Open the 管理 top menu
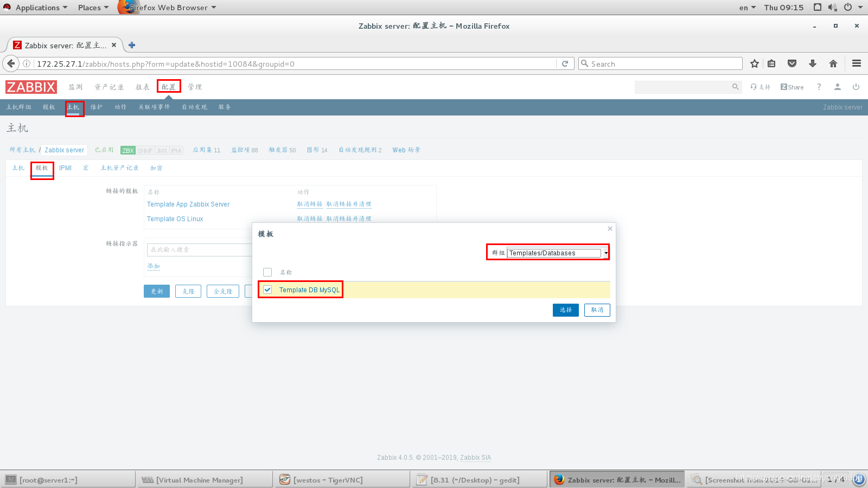Screen dimensions: 868x488 click(x=195, y=87)
